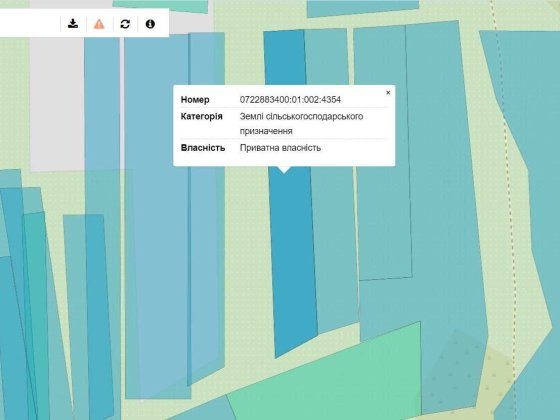Open the orange warning triangle icon
The height and width of the screenshot is (420, 560).
click(99, 24)
